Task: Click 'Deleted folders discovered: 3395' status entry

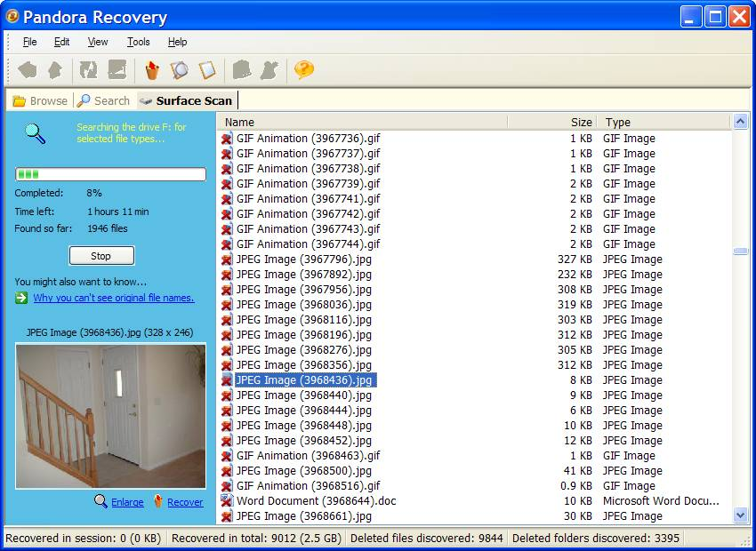Action: point(595,538)
